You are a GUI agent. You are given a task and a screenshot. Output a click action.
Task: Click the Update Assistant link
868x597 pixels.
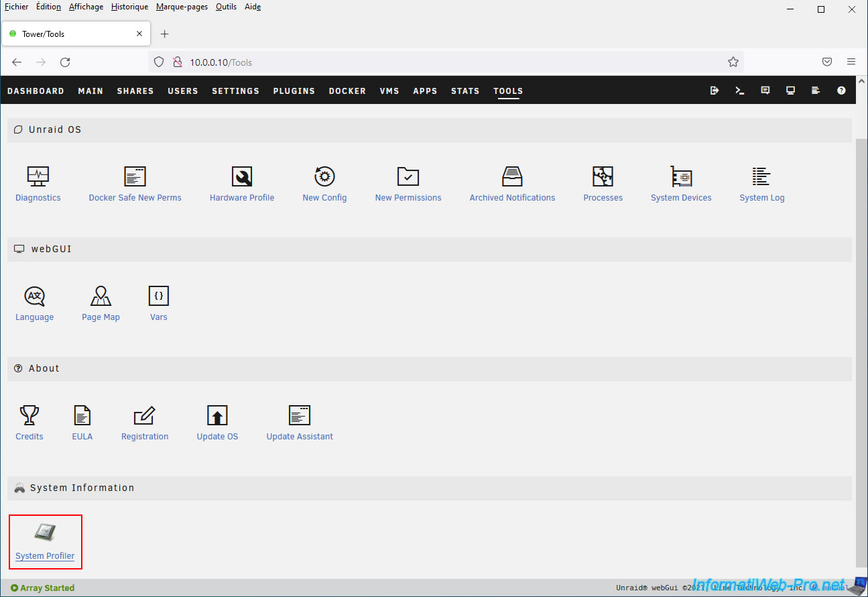pos(300,437)
